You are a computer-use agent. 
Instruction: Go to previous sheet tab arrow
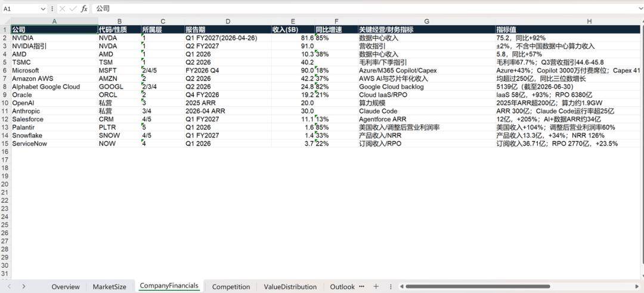pos(9,286)
